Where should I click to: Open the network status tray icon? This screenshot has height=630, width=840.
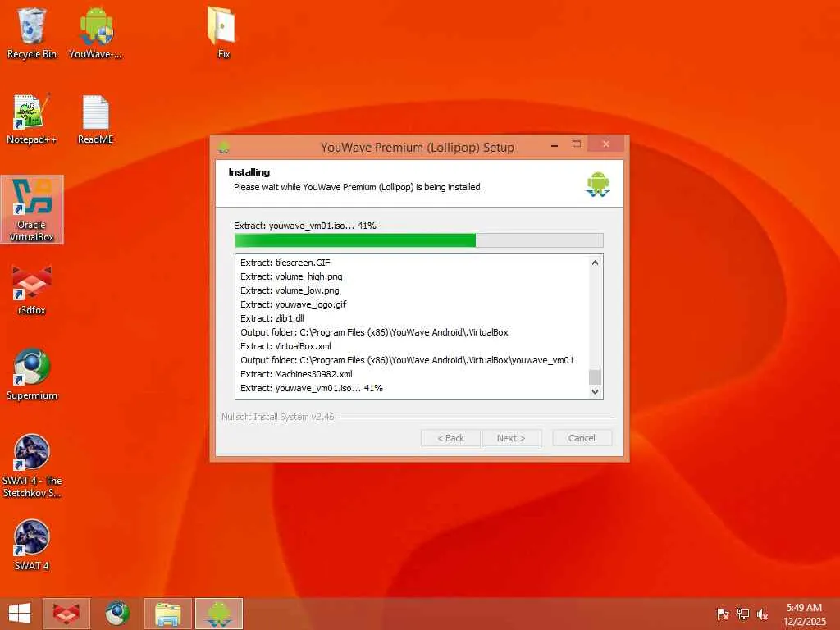tap(742, 614)
